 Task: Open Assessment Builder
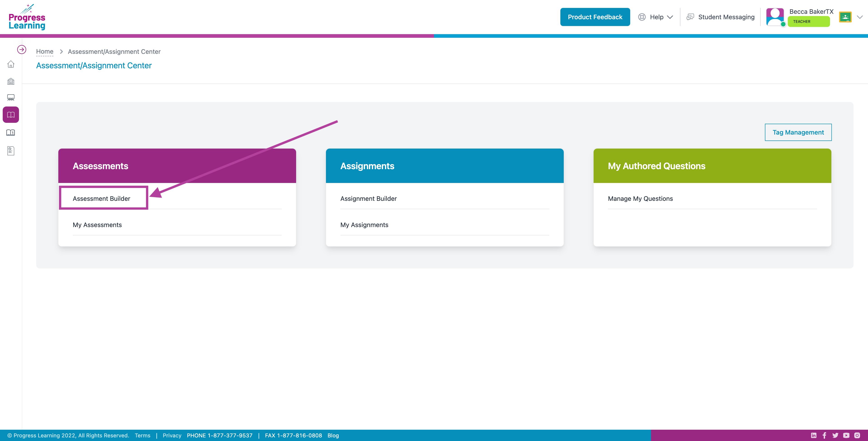[101, 199]
